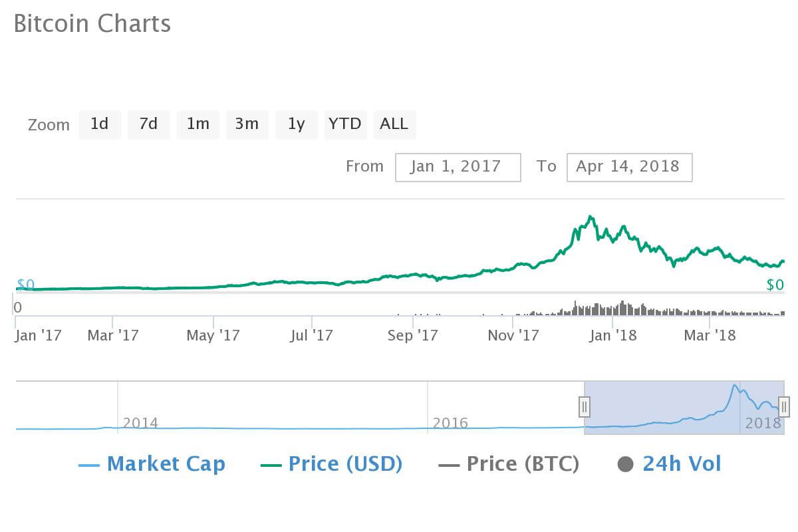
Task: Click the YTD zoom button
Action: coord(345,124)
